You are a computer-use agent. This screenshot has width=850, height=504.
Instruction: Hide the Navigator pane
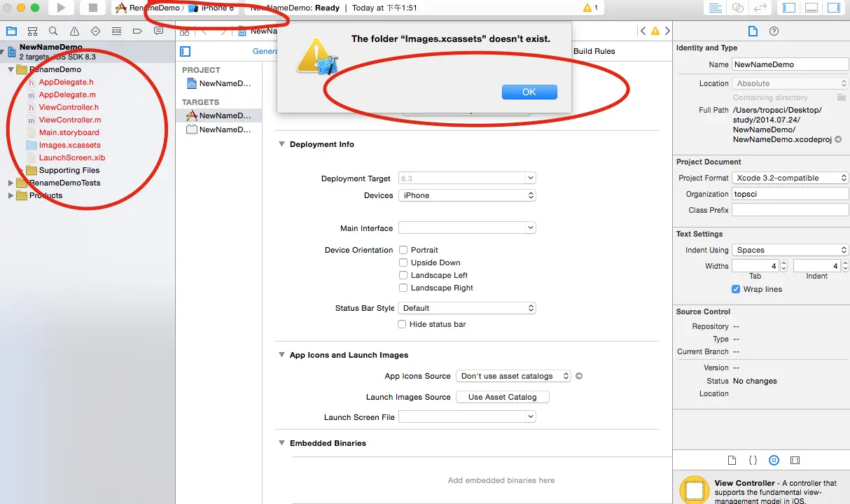[x=789, y=8]
